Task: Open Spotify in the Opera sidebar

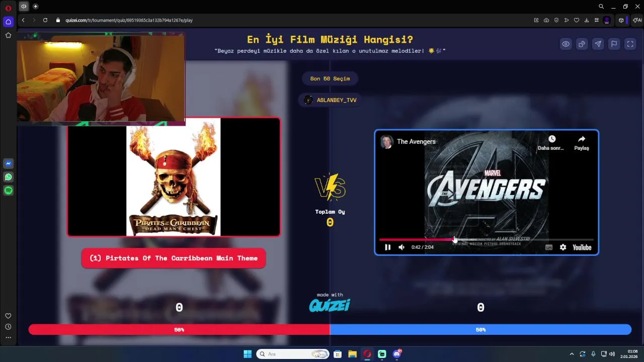Action: click(x=8, y=191)
